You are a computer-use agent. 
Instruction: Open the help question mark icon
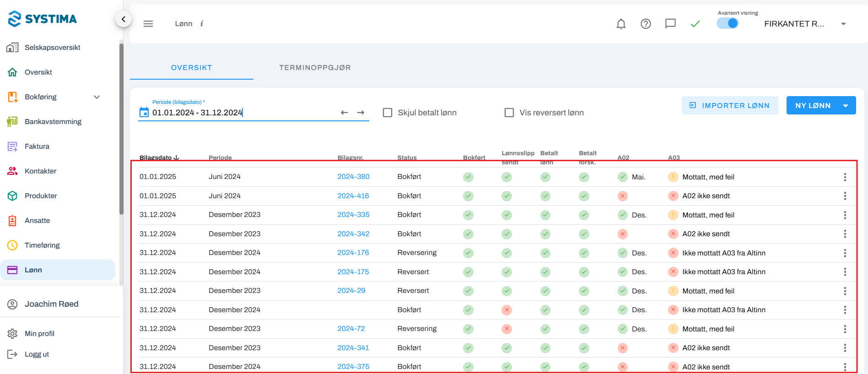click(646, 24)
